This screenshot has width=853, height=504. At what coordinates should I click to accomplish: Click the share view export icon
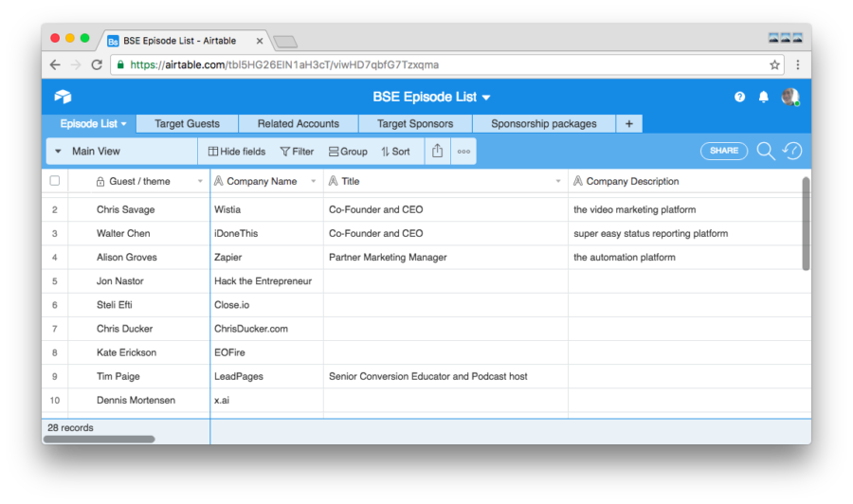point(437,151)
